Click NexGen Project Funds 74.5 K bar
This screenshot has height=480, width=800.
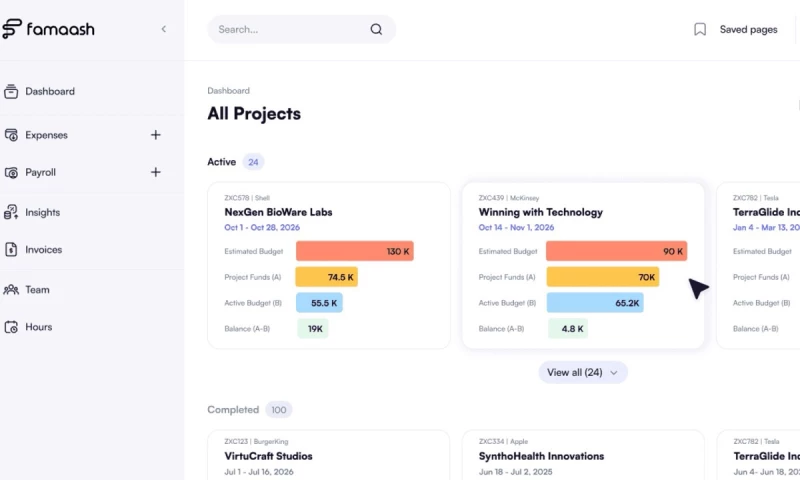click(327, 277)
